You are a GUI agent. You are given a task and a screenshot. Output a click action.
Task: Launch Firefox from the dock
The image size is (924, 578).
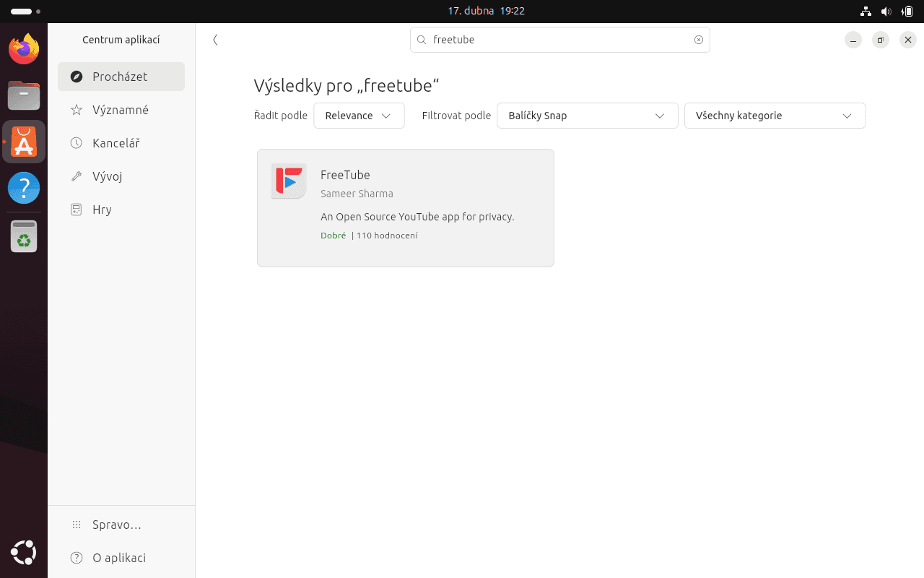pos(24,48)
